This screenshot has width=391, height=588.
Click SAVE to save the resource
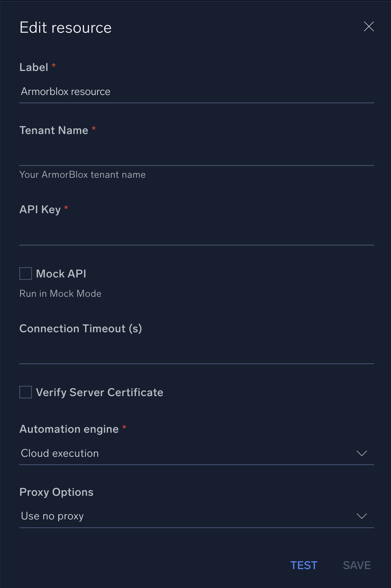(356, 565)
